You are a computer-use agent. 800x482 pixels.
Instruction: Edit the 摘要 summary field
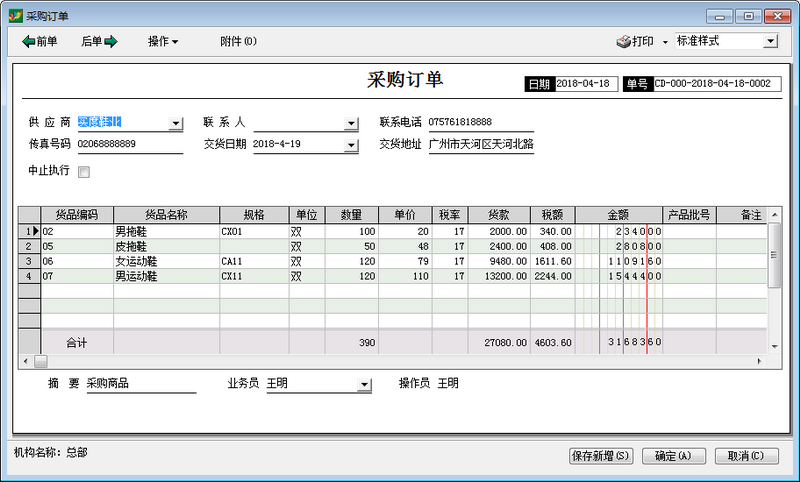coord(141,384)
